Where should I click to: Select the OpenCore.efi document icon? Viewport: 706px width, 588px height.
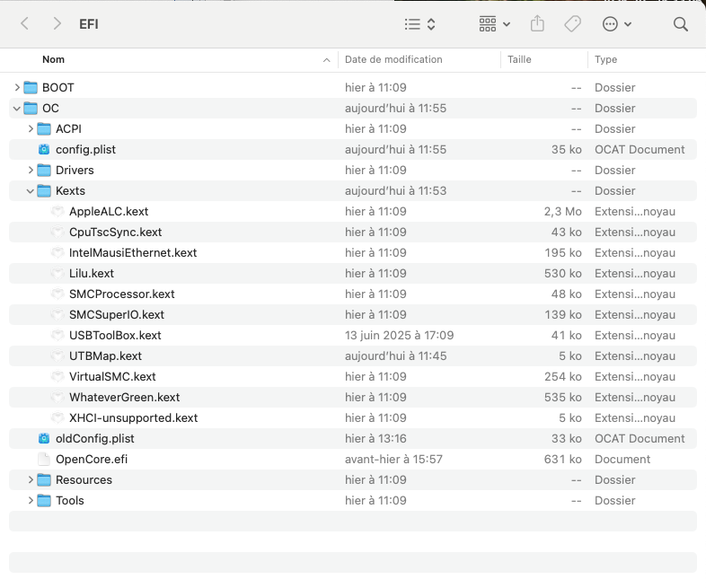click(x=44, y=460)
